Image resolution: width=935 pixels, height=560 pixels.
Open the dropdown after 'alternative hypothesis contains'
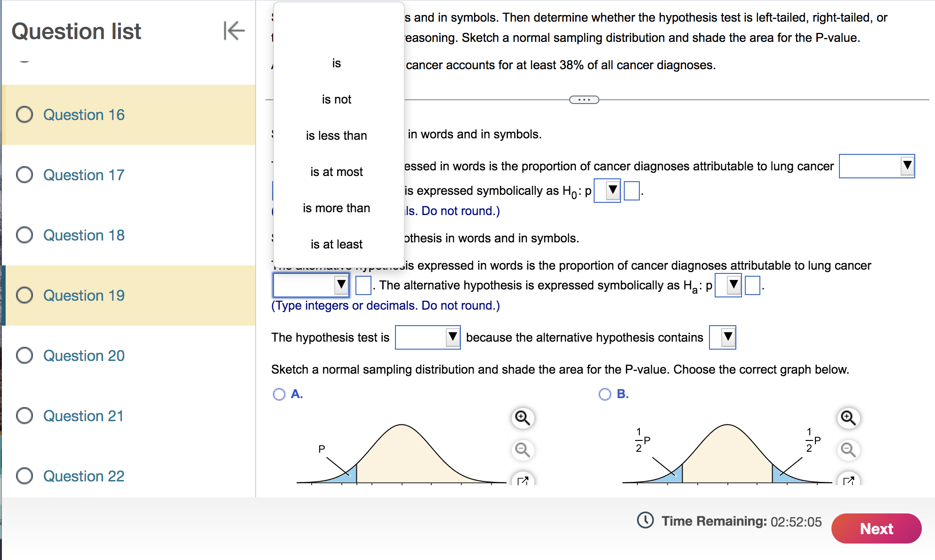pyautogui.click(x=723, y=337)
